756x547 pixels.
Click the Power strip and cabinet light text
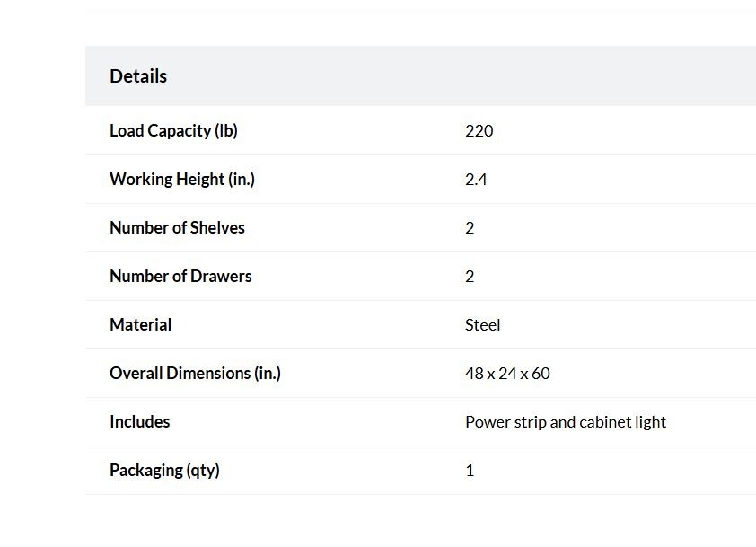pyautogui.click(x=566, y=422)
